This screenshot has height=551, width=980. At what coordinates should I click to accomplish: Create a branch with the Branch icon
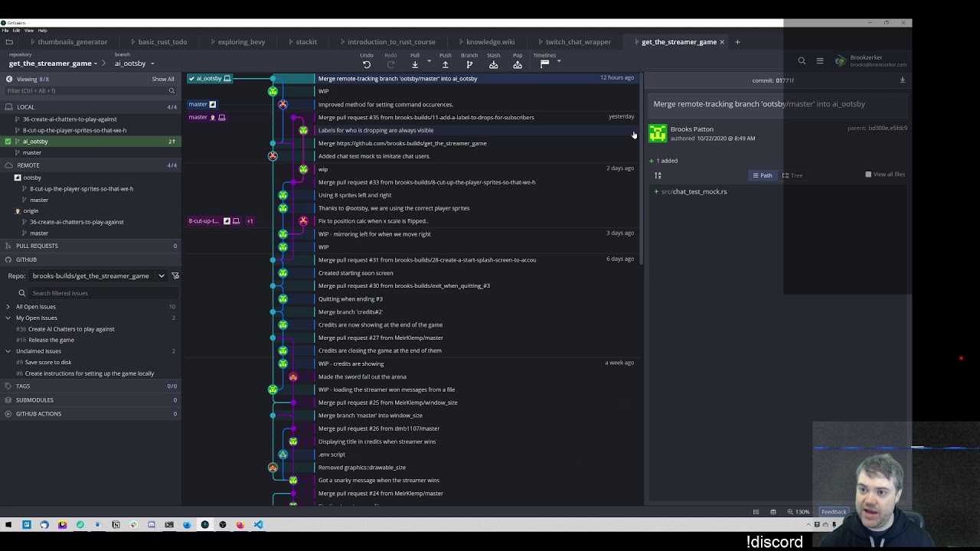(469, 65)
